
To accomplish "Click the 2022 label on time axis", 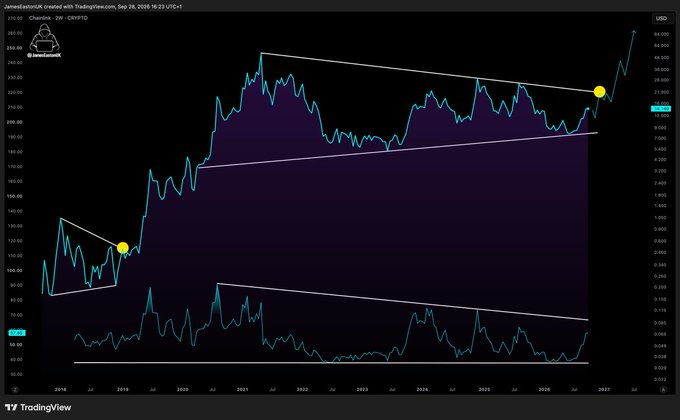I will click(302, 390).
